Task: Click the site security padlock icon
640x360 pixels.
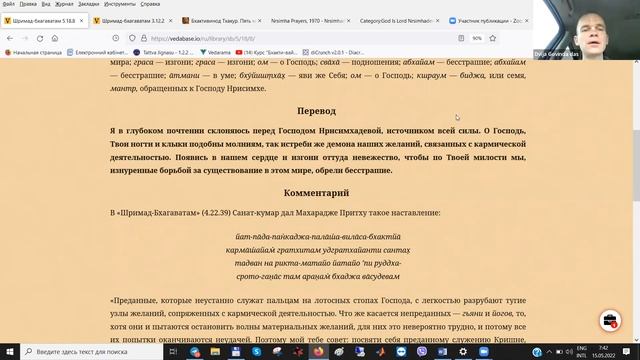Action: click(x=144, y=38)
